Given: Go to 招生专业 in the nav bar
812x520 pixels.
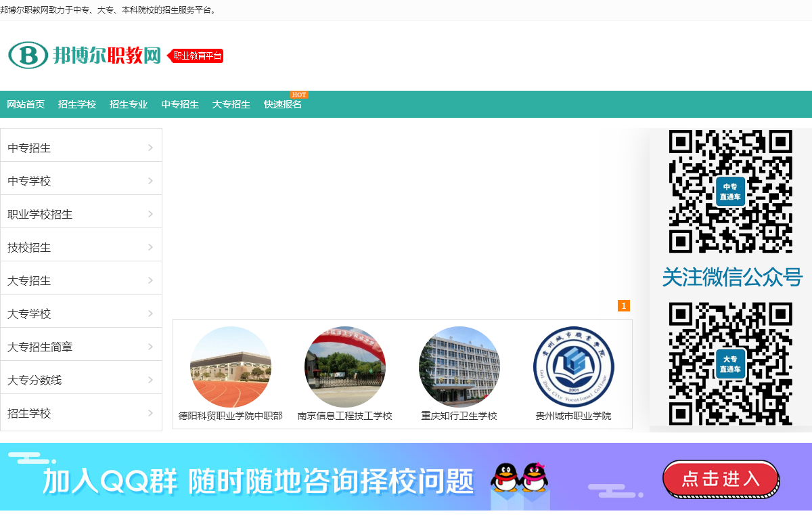Looking at the screenshot, I should [129, 104].
